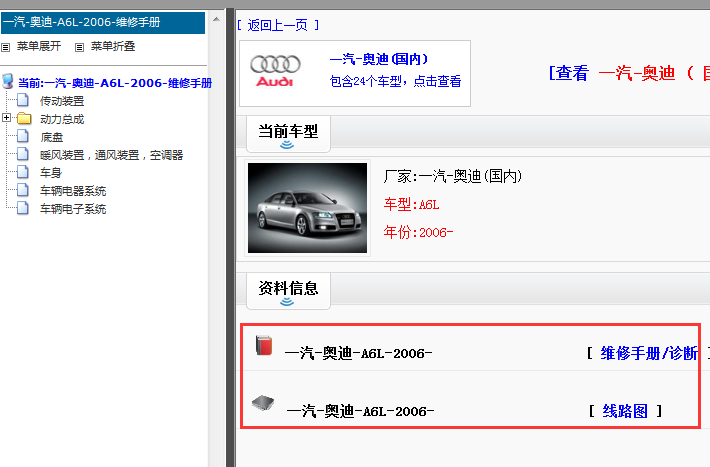Screen dimensions: 710x467
Task: Open the 传动装置 tree item
Action: (62, 101)
